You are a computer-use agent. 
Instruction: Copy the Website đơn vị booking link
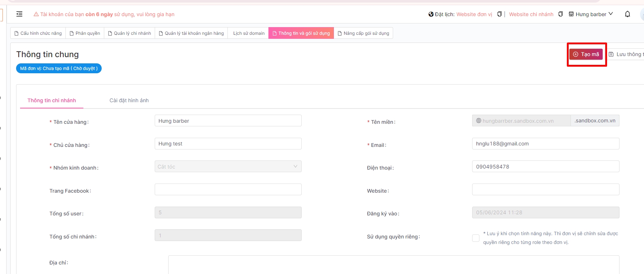point(499,14)
